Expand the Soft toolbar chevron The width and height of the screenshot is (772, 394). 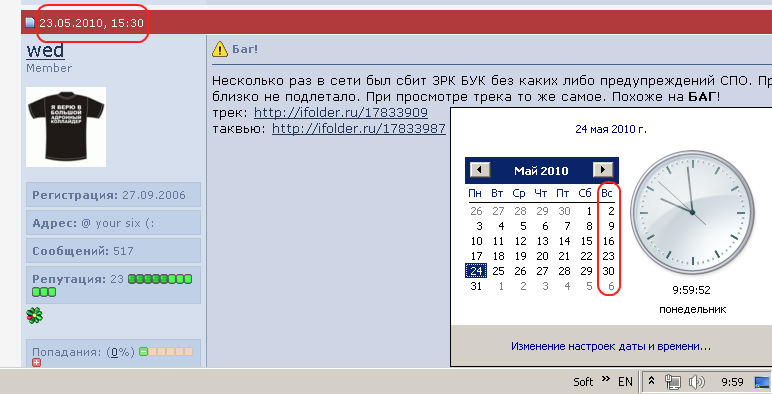pos(606,378)
